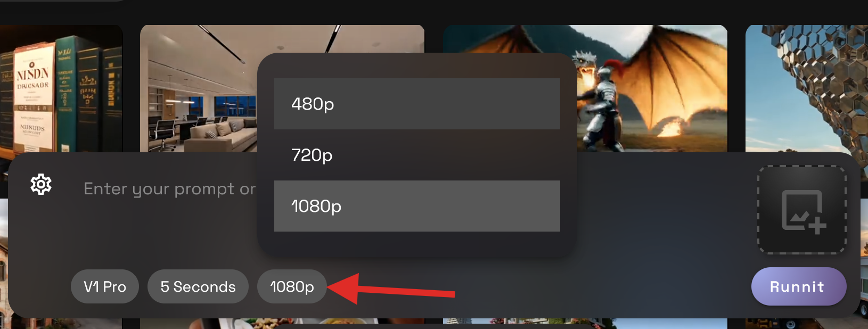Open the V1 Pro model dropdown
This screenshot has height=329, width=868.
(105, 286)
